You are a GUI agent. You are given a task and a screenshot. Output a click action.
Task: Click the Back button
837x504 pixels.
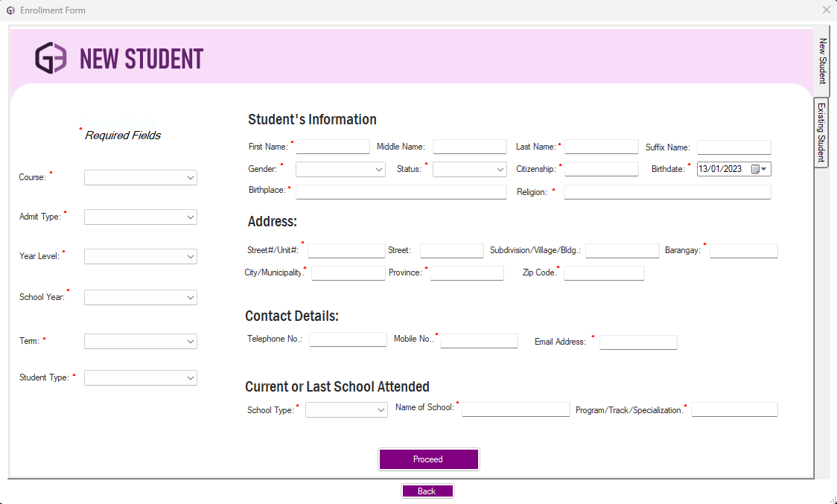tap(427, 491)
